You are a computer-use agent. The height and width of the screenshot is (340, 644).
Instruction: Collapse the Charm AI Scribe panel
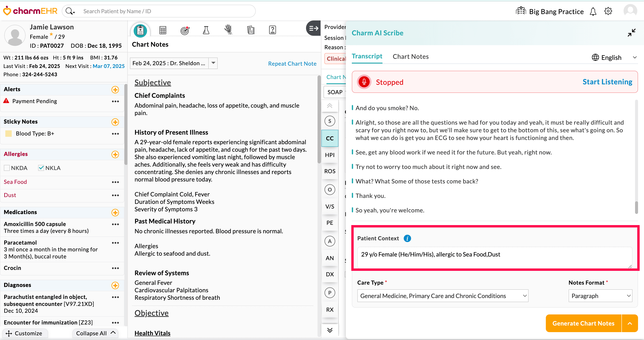(631, 33)
